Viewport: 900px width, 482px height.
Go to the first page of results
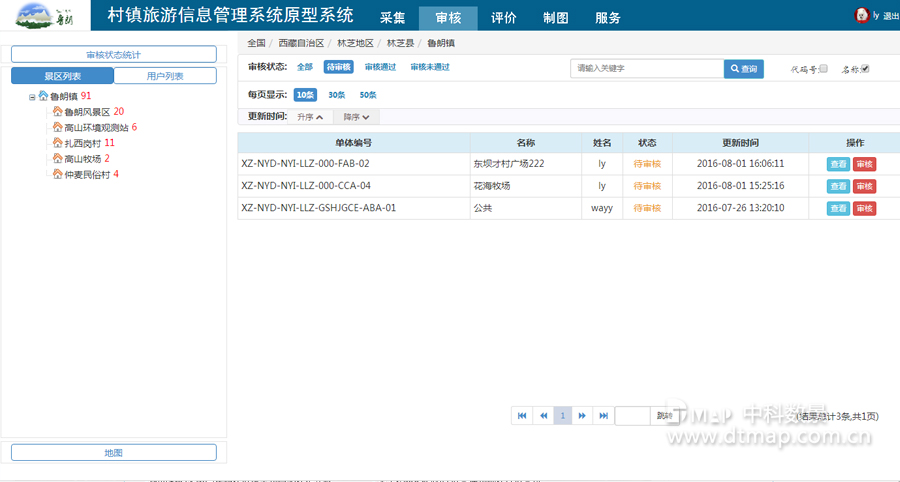coord(522,415)
